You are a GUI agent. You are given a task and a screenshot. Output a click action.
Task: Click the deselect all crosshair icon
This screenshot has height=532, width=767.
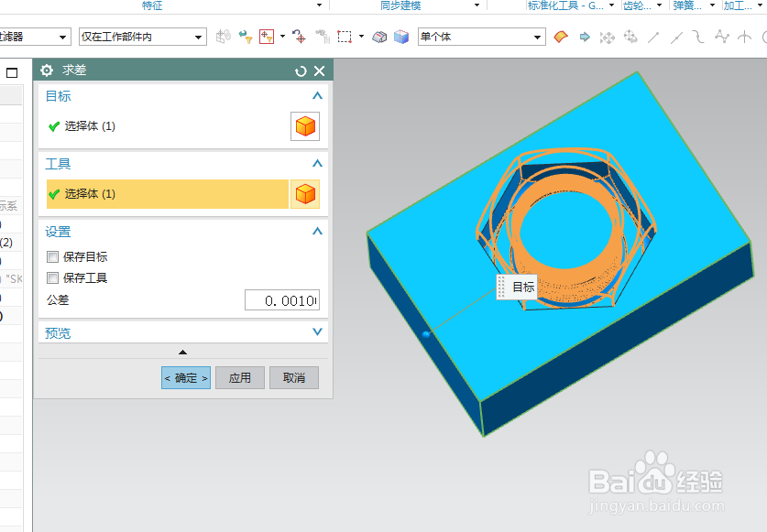click(299, 37)
